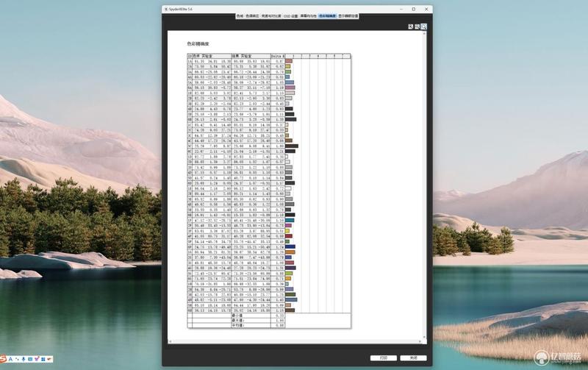Click the highlighted rightmost magnifier icon
The image size is (588, 370).
coord(424,26)
